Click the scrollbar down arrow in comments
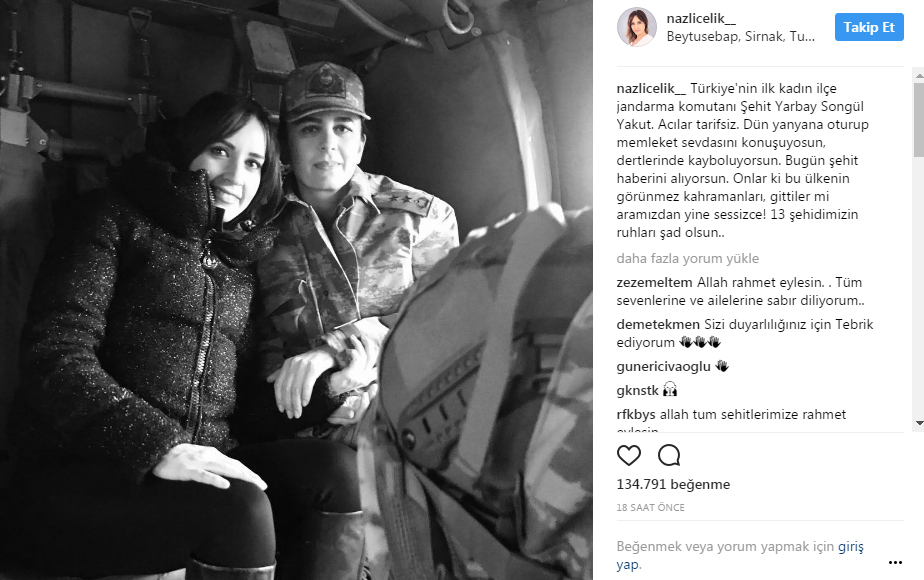 click(919, 423)
